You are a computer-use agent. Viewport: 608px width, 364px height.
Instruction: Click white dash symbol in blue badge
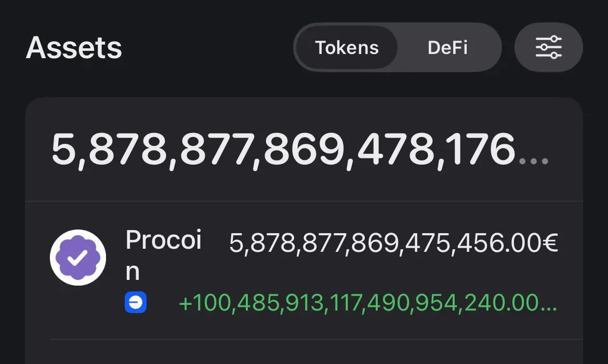[136, 302]
